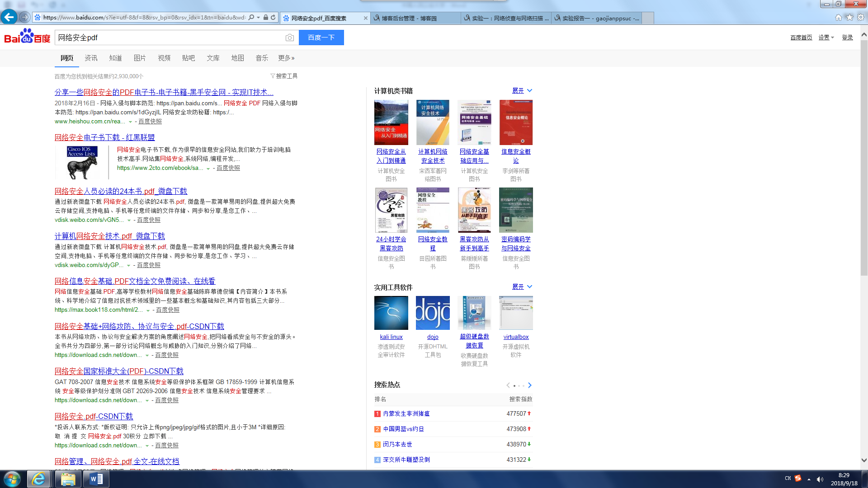Viewport: 868px width, 488px height.
Task: Open the 网络安全.pdf-CSDN下载 result link
Action: (94, 416)
